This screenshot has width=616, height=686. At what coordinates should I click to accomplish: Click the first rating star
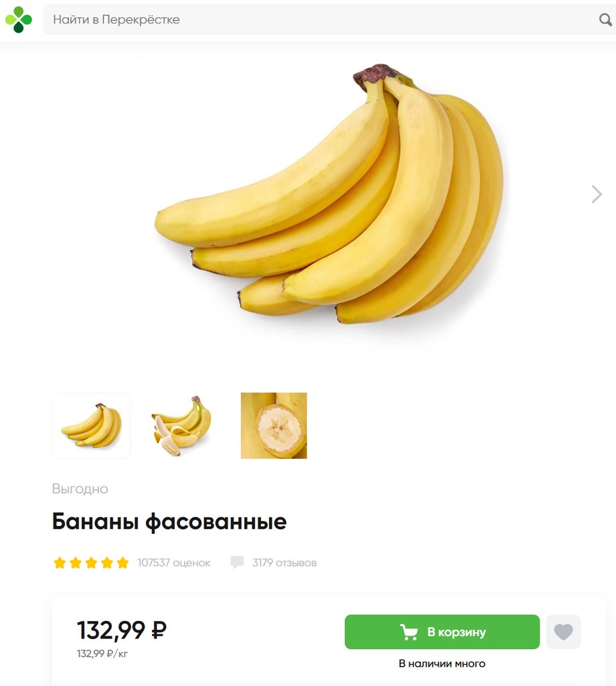click(x=60, y=563)
